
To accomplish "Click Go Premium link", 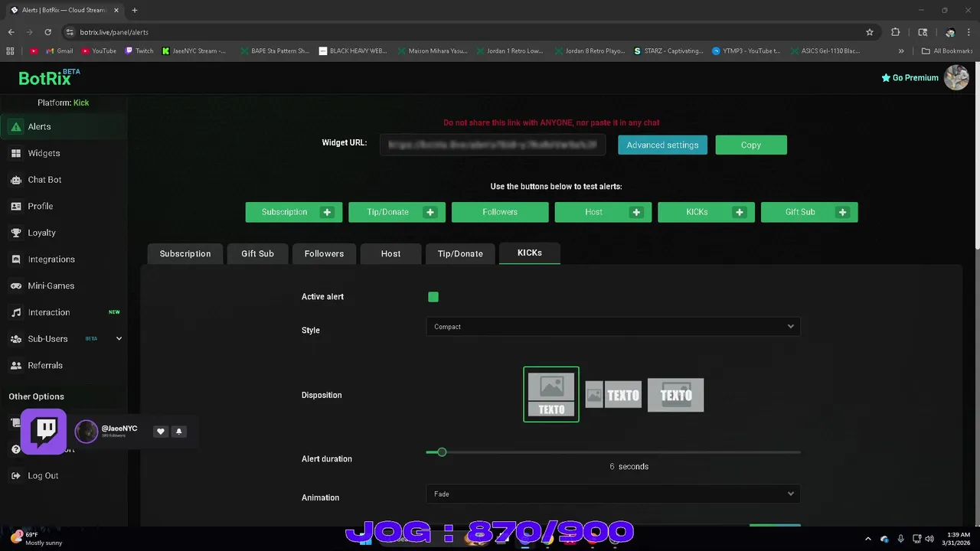I will [910, 78].
